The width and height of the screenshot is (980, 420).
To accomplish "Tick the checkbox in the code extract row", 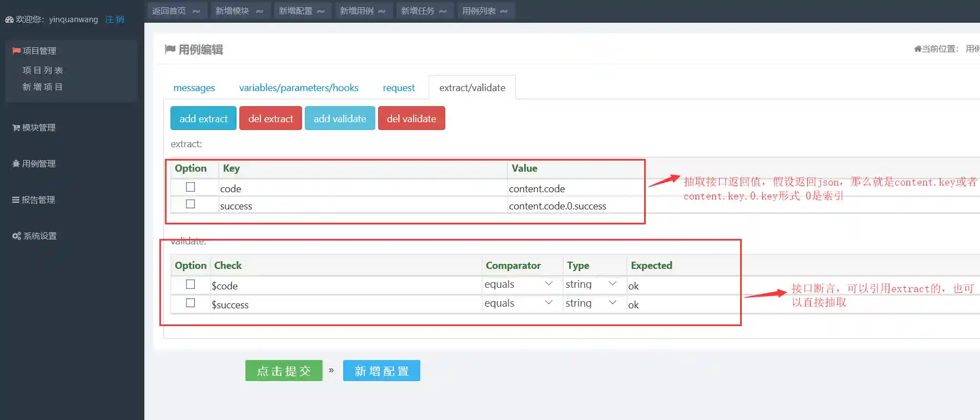I will coord(190,187).
